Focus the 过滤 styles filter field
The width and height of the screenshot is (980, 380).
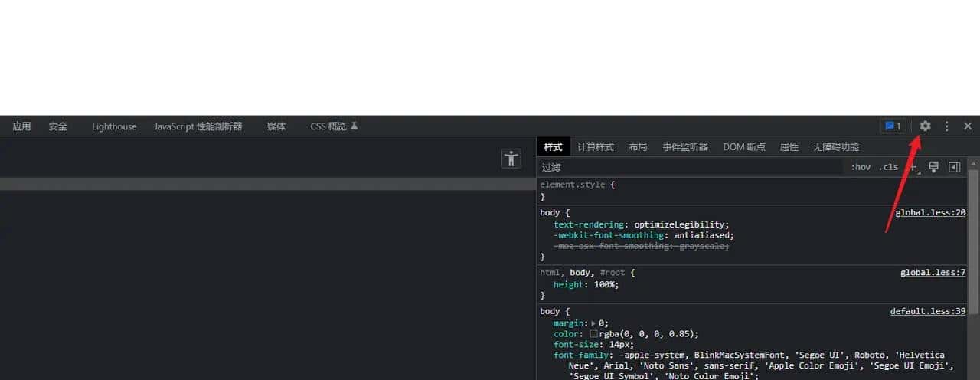pos(689,167)
